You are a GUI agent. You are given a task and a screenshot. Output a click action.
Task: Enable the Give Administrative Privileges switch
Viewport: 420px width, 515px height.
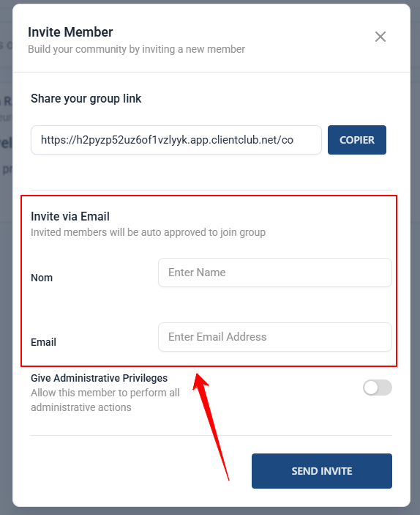coord(378,388)
